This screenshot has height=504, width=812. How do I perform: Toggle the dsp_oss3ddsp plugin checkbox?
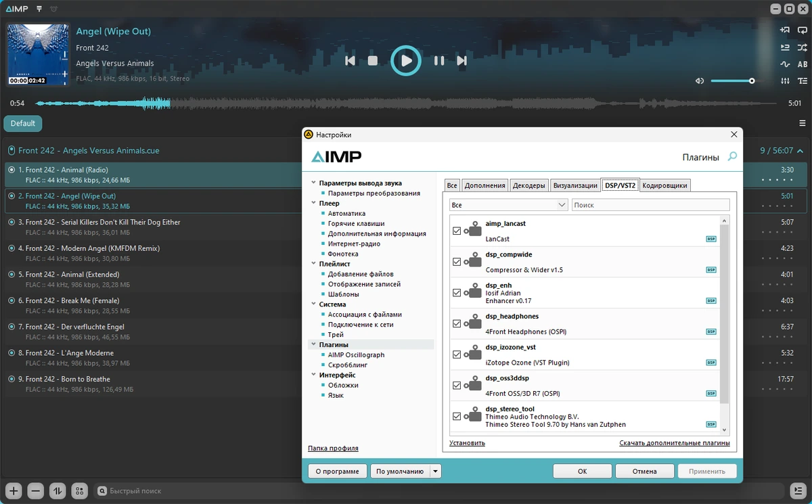click(x=457, y=386)
